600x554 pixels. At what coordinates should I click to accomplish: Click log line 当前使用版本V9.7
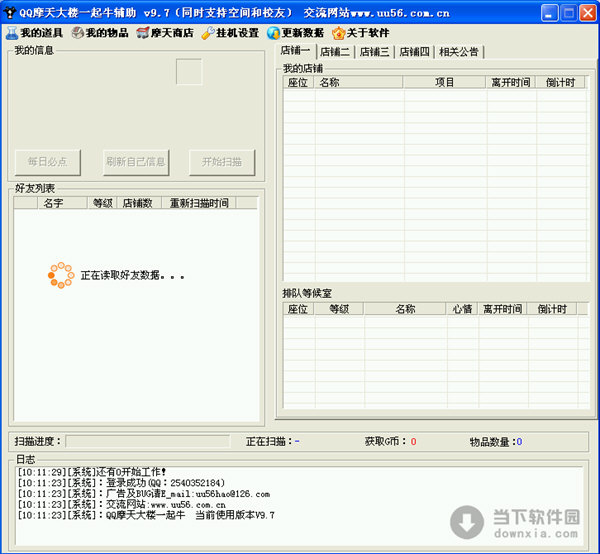tap(146, 515)
